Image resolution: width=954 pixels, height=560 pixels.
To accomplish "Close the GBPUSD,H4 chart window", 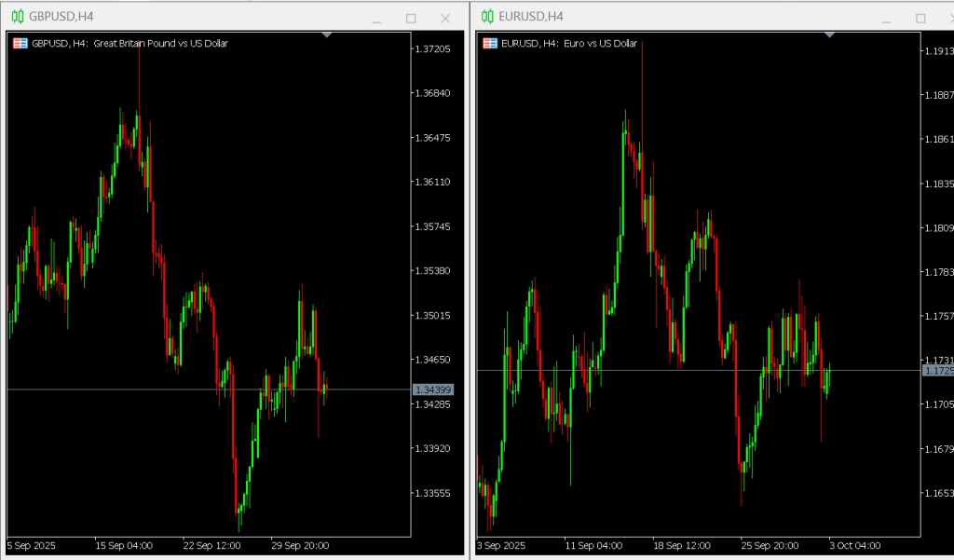I will click(445, 19).
